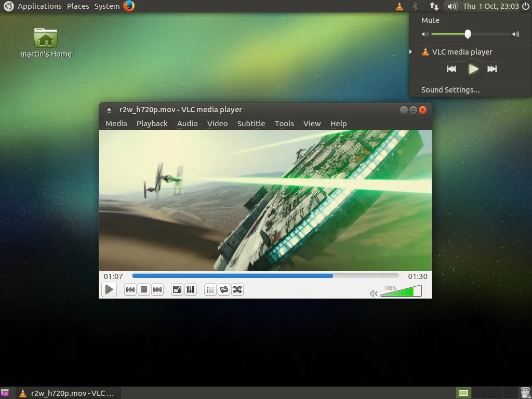Toggle loop repeat mode in VLC
The width and height of the screenshot is (532, 399).
click(224, 289)
